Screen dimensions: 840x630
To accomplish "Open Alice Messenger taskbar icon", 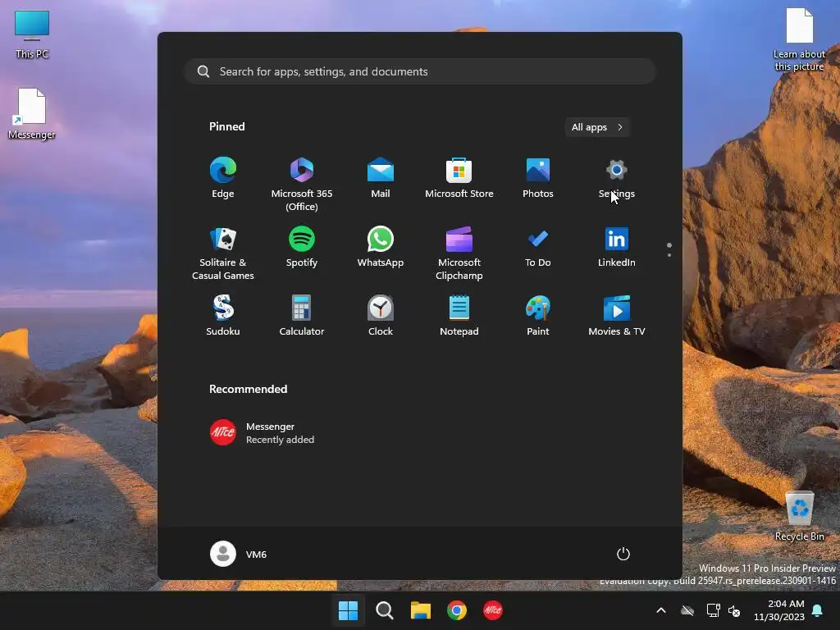I will (x=493, y=610).
